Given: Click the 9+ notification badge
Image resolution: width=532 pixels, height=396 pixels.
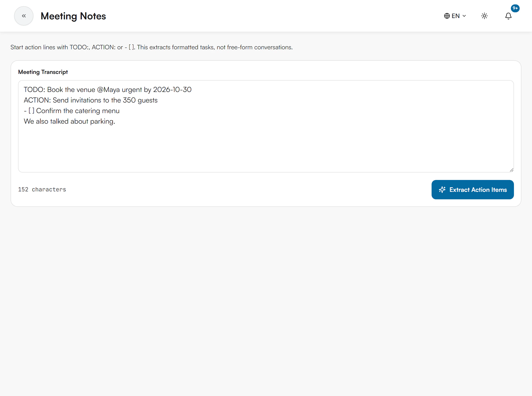Looking at the screenshot, I should pyautogui.click(x=515, y=8).
